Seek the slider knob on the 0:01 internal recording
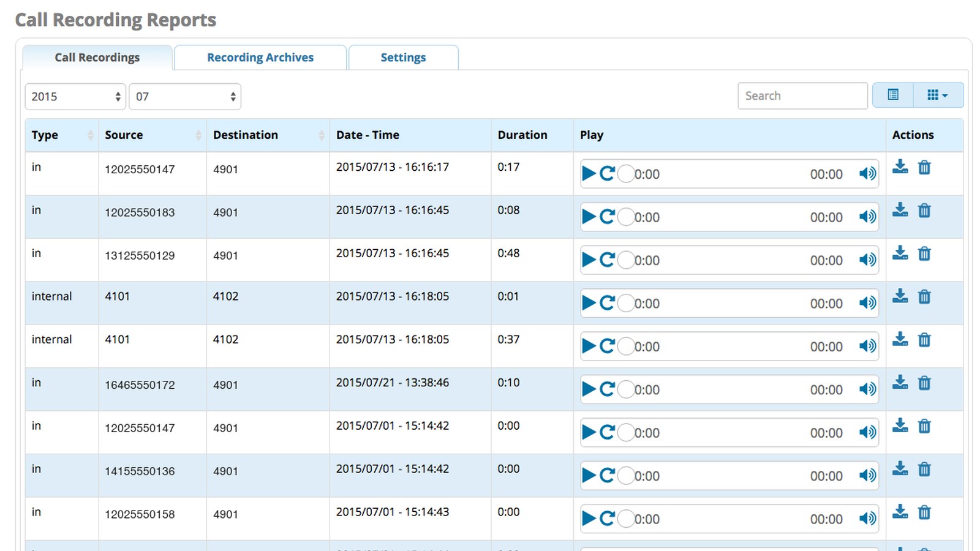The height and width of the screenshot is (551, 980). [x=626, y=303]
